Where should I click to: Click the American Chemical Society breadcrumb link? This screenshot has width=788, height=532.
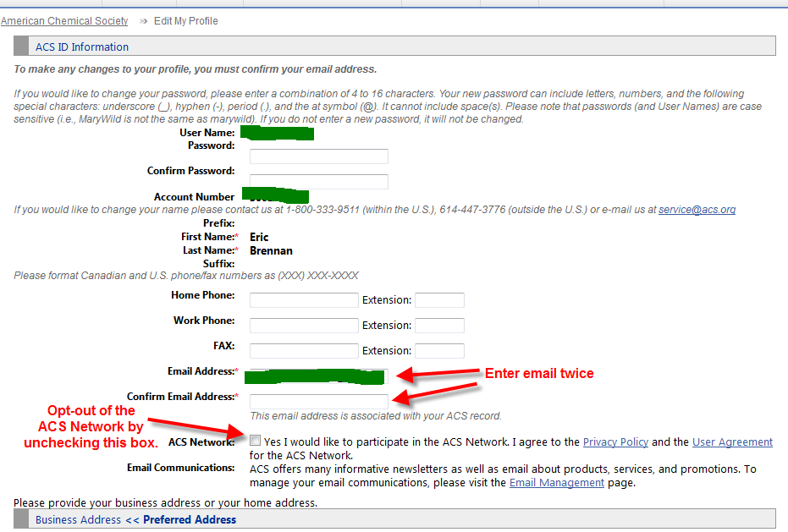[64, 21]
